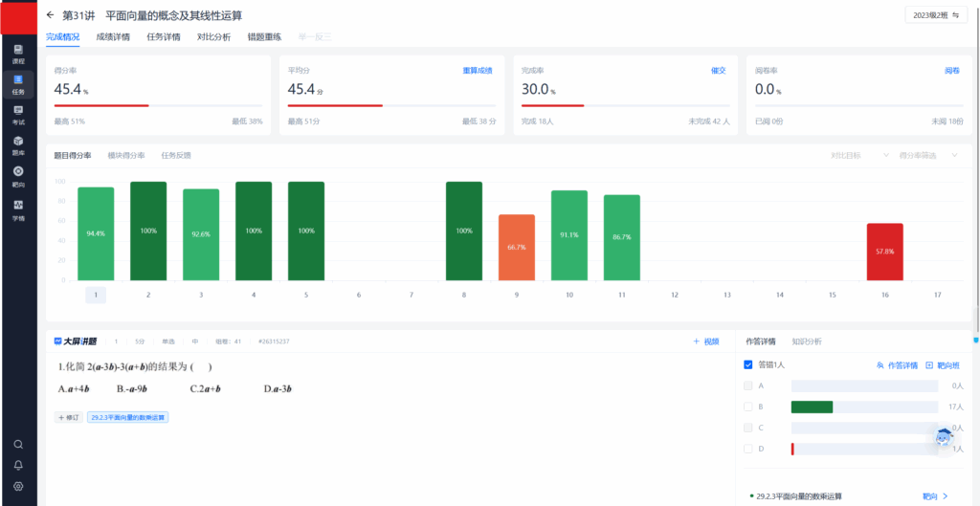
Task: Switch to the 知识分析 tab
Action: 806,341
